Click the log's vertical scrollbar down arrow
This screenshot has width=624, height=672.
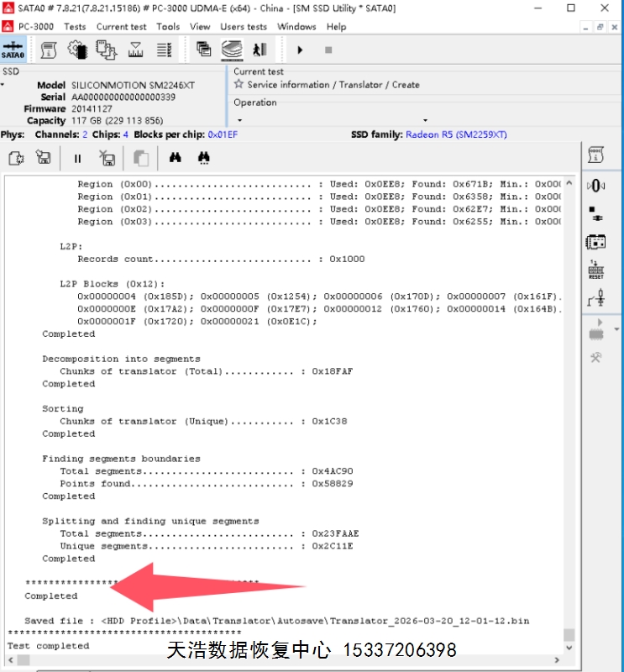pyautogui.click(x=569, y=648)
